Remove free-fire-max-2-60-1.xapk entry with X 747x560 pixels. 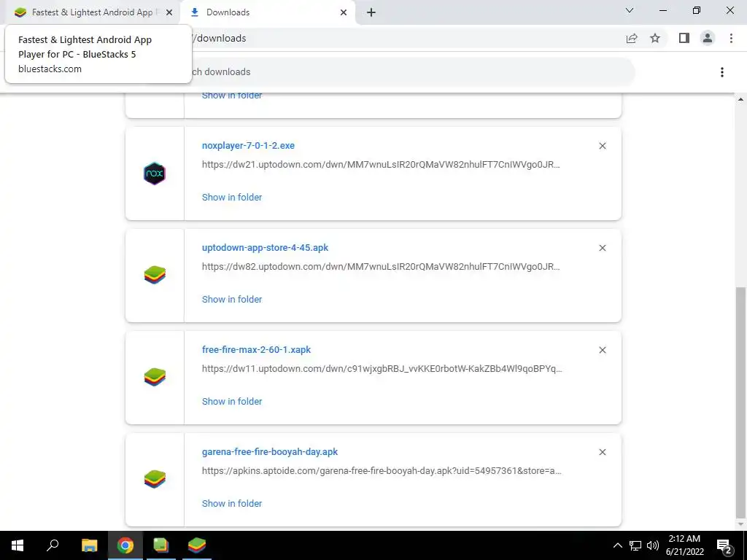tap(602, 350)
